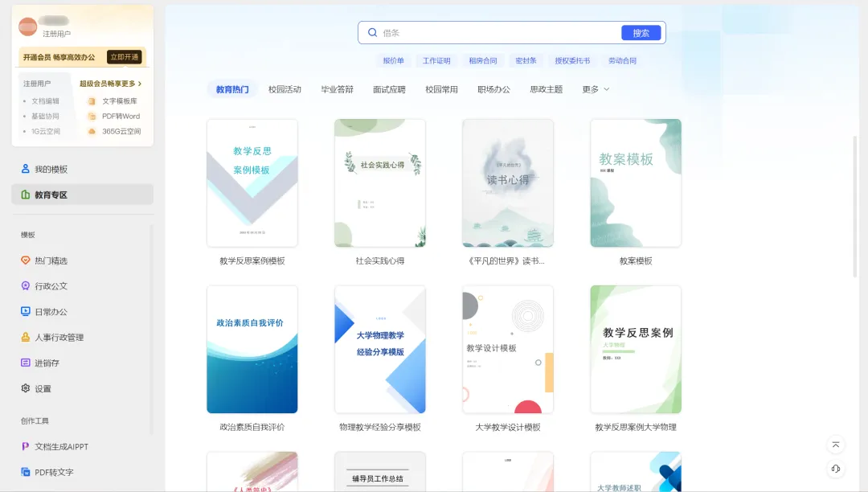
Task: Click the 劳动合同 quick search tag
Action: pos(622,60)
